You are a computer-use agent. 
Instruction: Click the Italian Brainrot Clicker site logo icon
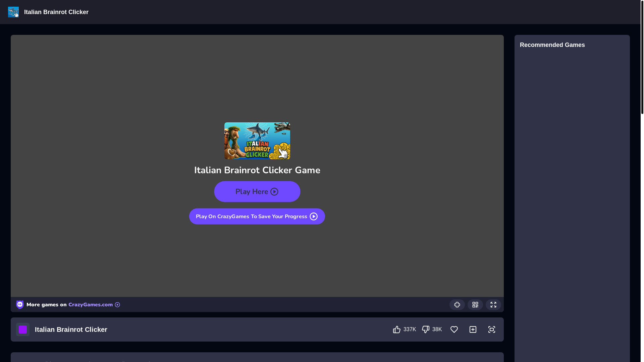tap(13, 12)
